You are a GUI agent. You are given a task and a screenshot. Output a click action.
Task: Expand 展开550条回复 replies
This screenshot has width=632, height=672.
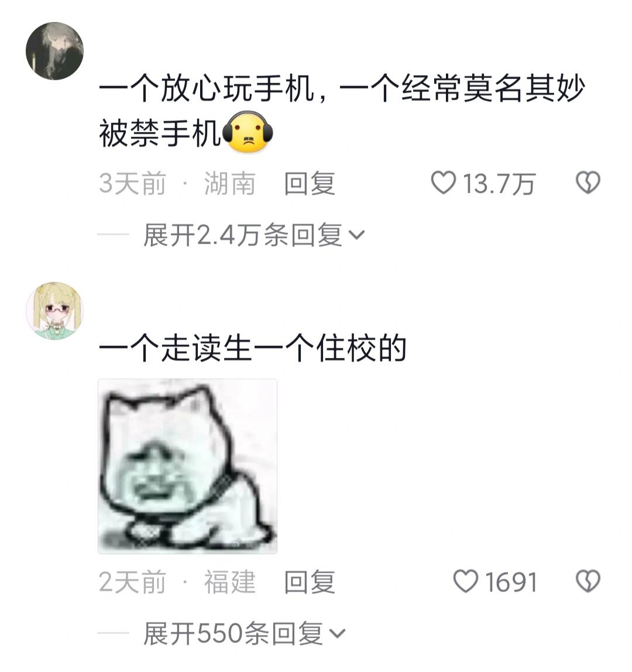(x=244, y=633)
